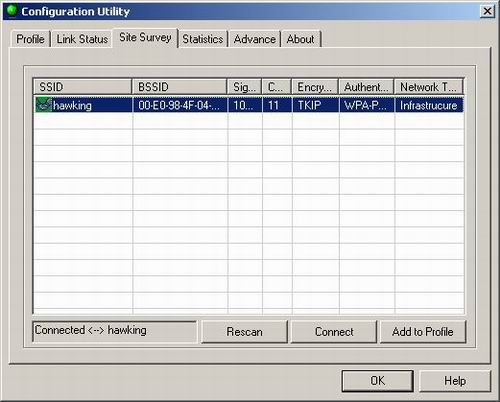Open the Link Status tab
The width and height of the screenshot is (500, 402).
(x=82, y=39)
